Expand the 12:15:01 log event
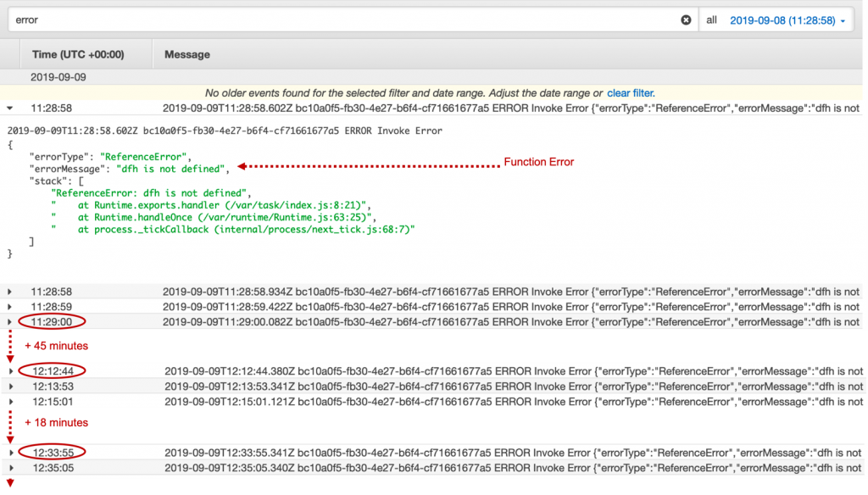868x495 pixels. (9, 400)
